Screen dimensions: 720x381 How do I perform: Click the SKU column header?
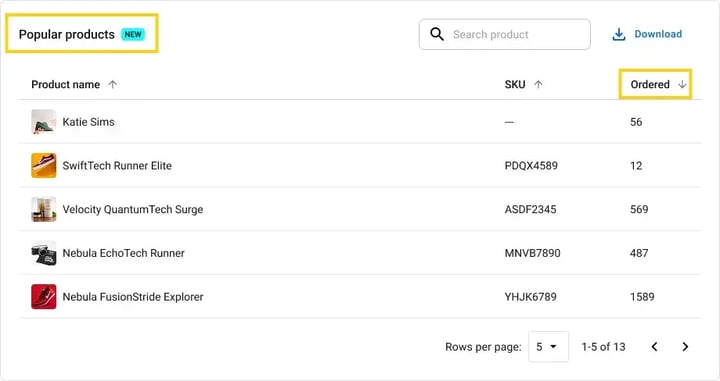coord(515,84)
